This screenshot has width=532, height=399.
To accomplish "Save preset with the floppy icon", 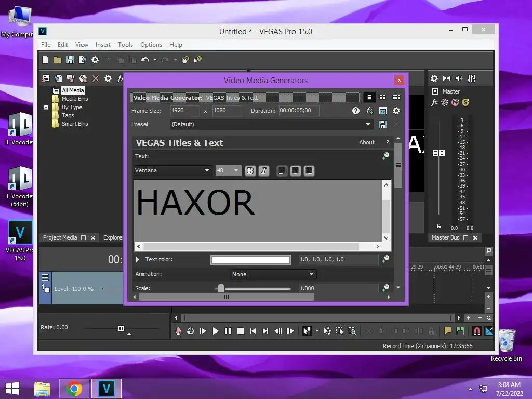I will [x=383, y=124].
